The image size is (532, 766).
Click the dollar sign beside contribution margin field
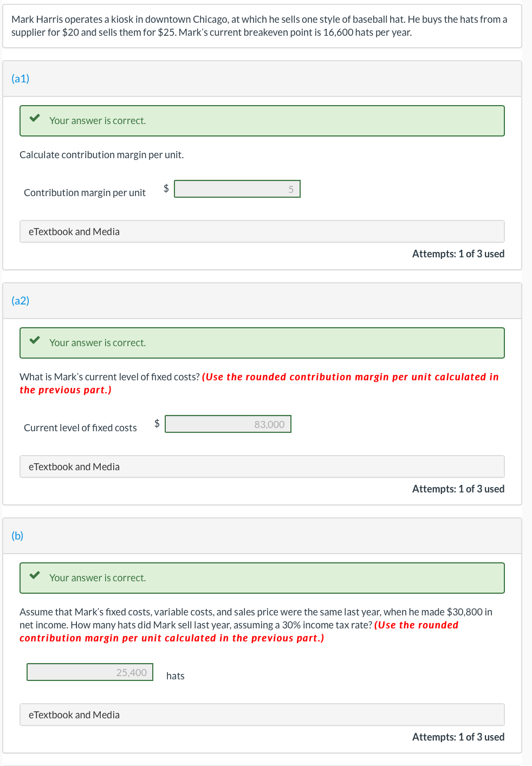click(166, 188)
